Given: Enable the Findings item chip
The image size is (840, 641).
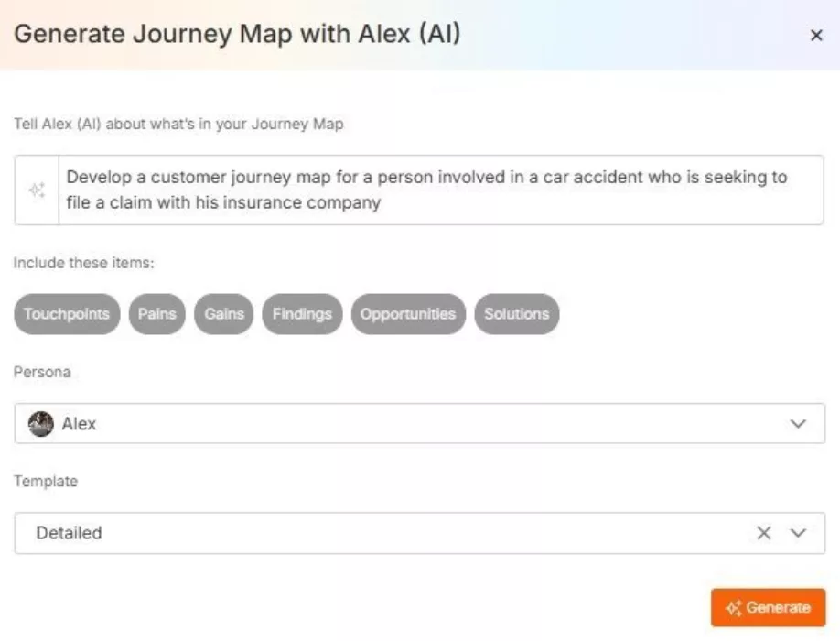Looking at the screenshot, I should 302,313.
